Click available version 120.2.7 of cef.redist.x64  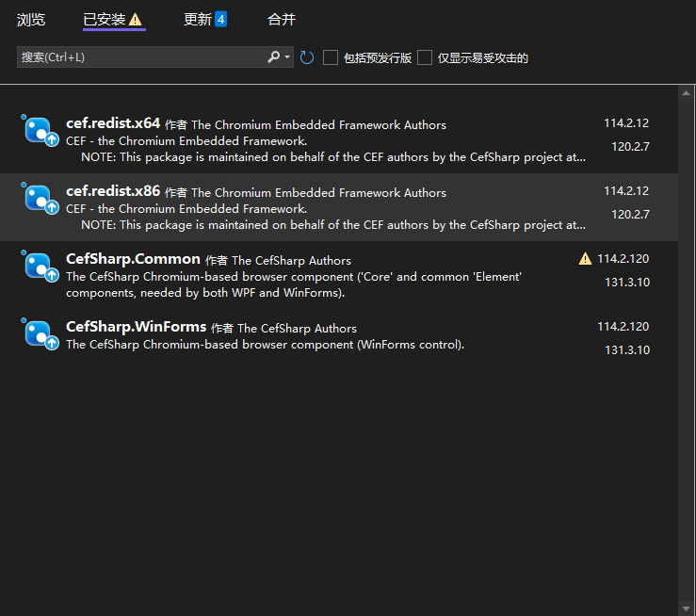click(630, 147)
